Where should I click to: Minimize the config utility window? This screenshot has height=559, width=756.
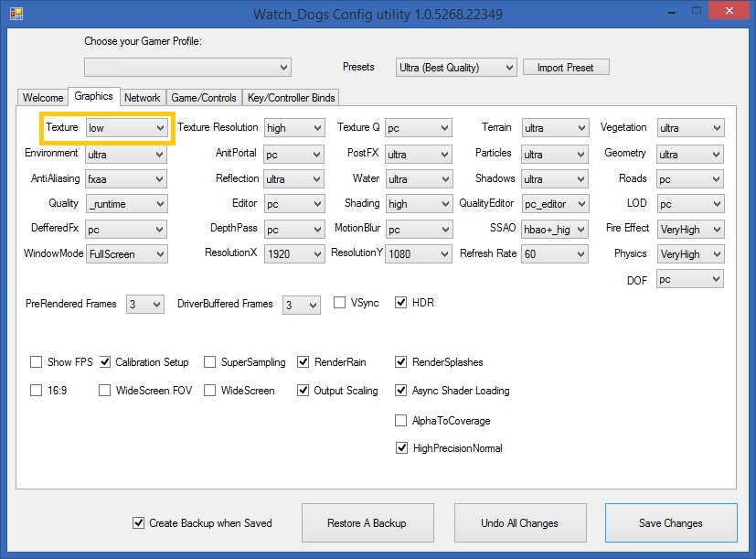(x=672, y=11)
